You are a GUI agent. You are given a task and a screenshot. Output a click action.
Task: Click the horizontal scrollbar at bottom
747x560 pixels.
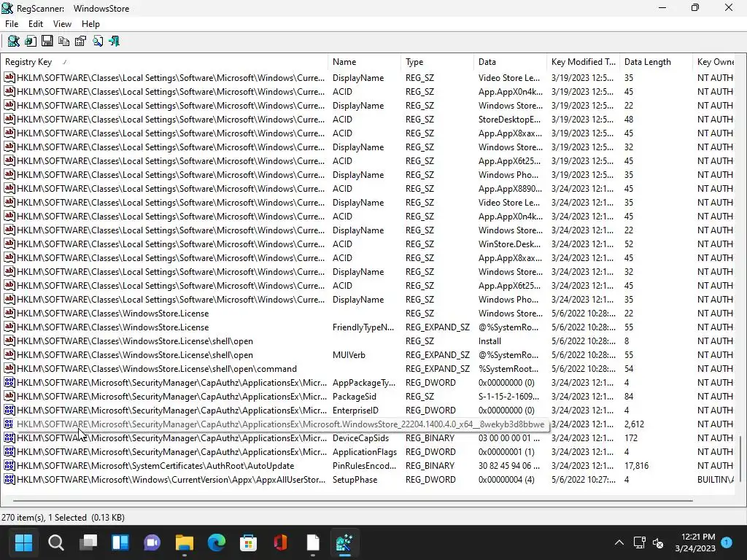[x=352, y=501]
